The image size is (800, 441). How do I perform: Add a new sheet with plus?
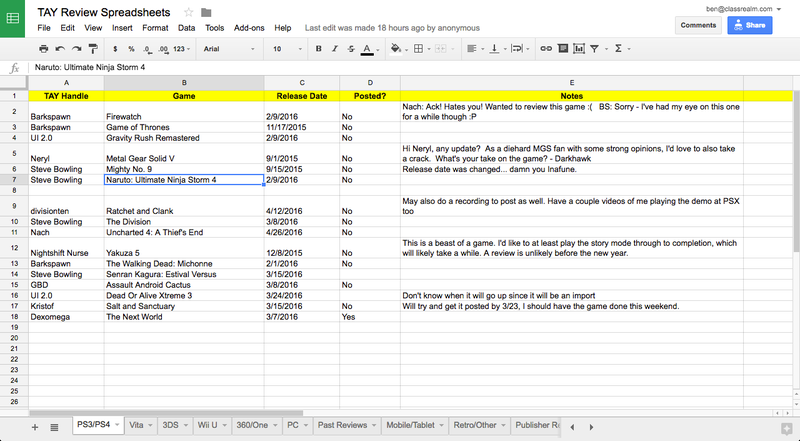point(35,427)
